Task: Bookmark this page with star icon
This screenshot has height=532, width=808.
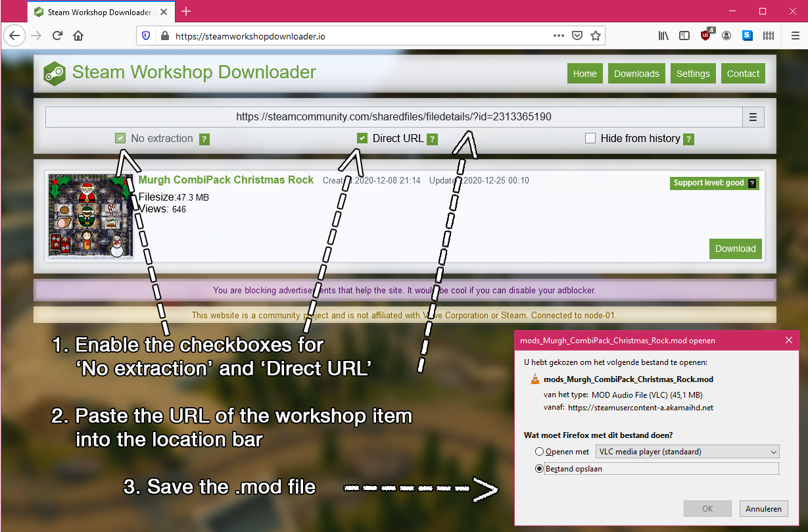Action: 596,36
